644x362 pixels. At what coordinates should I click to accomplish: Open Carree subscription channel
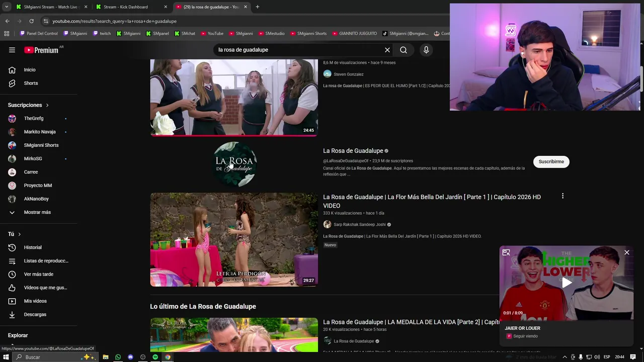tap(38, 172)
